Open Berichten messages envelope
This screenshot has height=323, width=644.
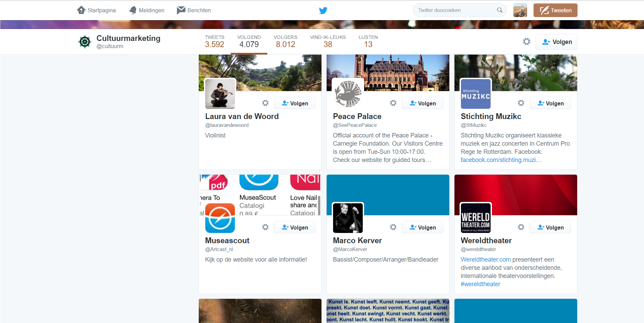click(181, 10)
